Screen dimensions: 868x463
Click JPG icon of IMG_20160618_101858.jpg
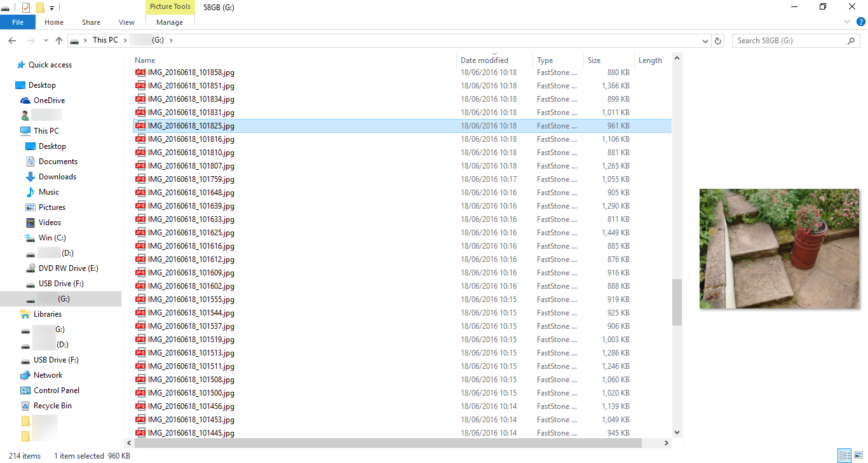pyautogui.click(x=140, y=73)
